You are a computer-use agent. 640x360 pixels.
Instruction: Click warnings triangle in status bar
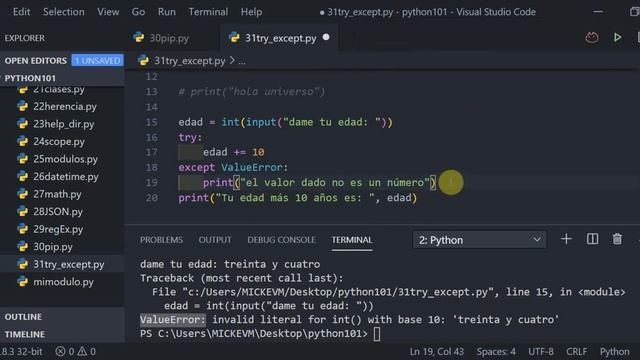(x=82, y=351)
